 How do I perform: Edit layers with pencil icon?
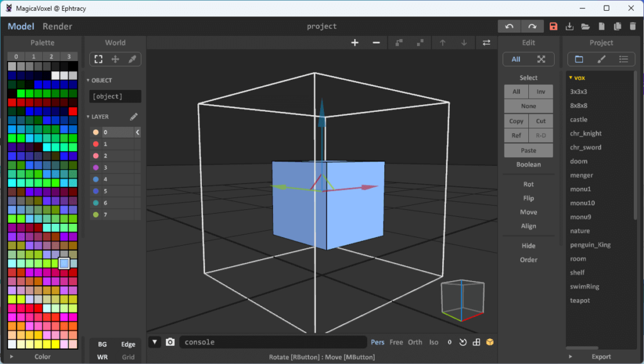coord(134,116)
